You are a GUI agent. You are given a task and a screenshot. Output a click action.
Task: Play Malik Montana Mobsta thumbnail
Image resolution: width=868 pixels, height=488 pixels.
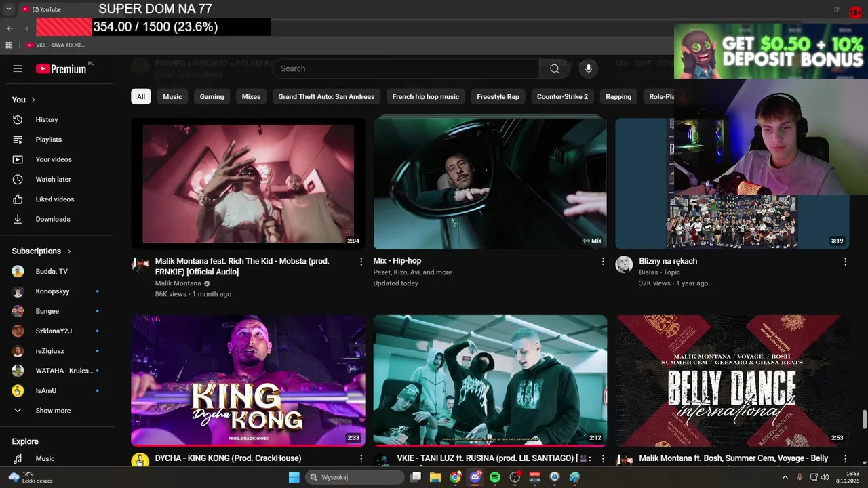[248, 184]
